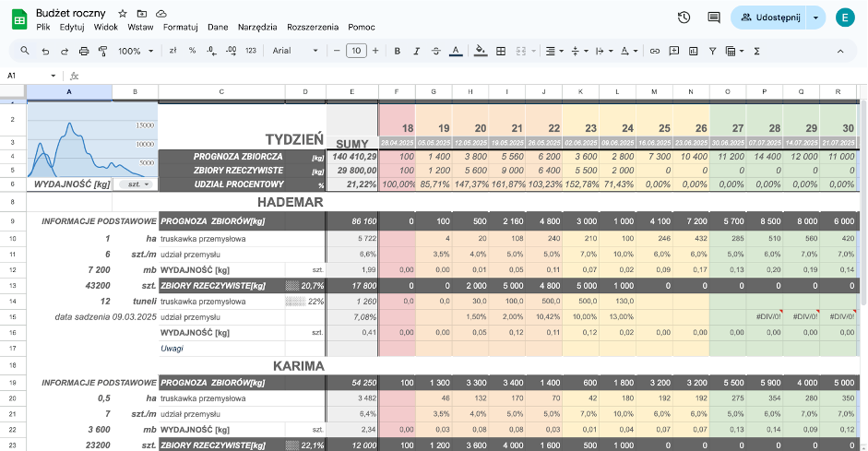
Task: Insert a chart using toolbar icon
Action: click(x=694, y=51)
